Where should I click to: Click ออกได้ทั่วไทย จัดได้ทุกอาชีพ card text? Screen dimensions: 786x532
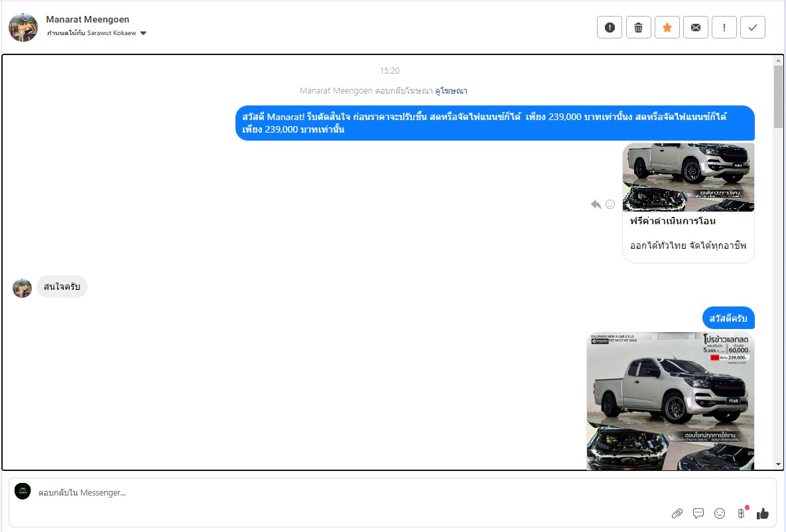pos(688,245)
